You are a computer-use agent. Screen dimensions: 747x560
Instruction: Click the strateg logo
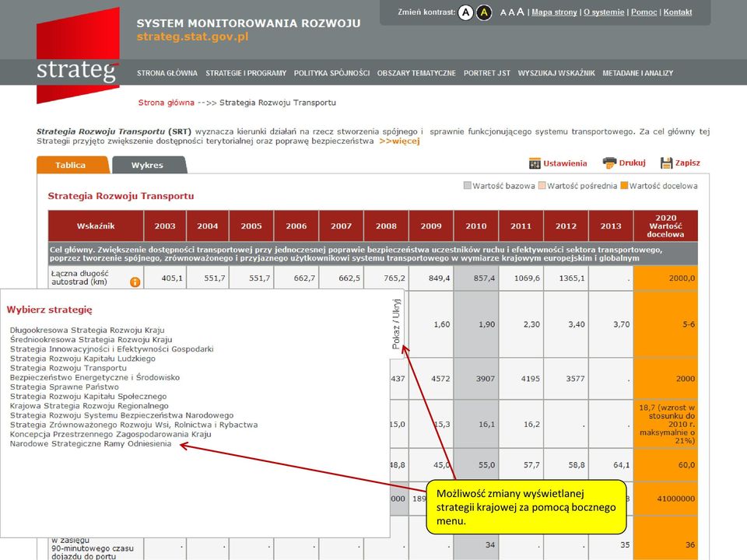(x=78, y=55)
